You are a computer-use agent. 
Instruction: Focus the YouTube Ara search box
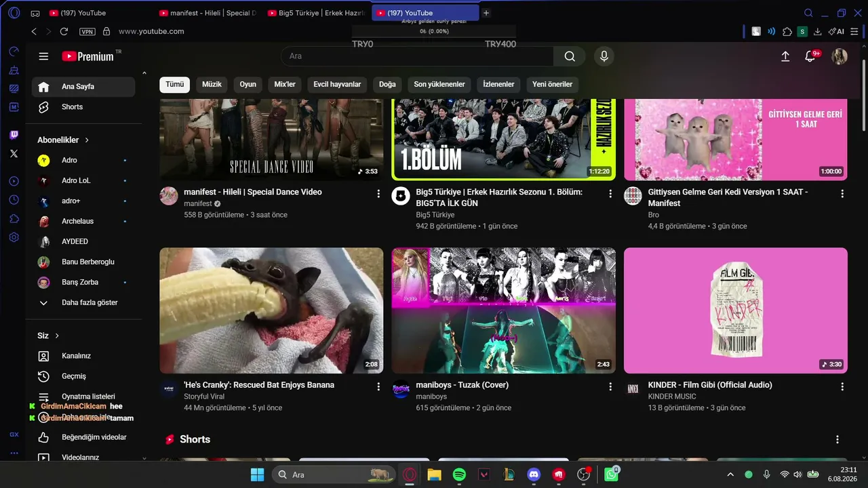coord(418,56)
